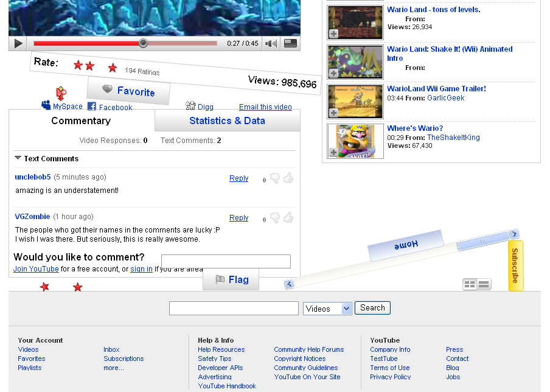Open unclebob5's profile

pos(33,177)
